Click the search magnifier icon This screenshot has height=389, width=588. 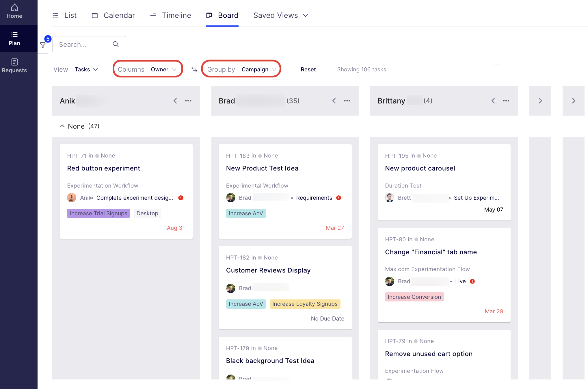pyautogui.click(x=116, y=44)
